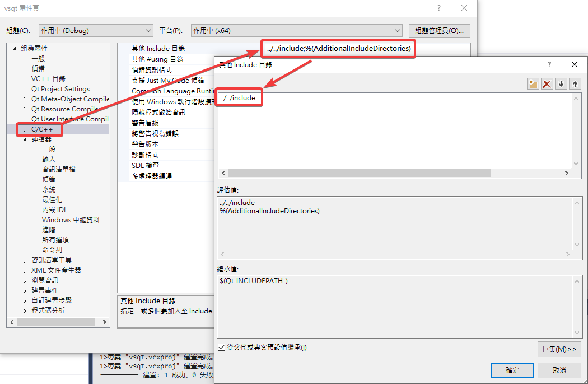Click the 確定 button
This screenshot has width=588, height=384.
coord(512,370)
